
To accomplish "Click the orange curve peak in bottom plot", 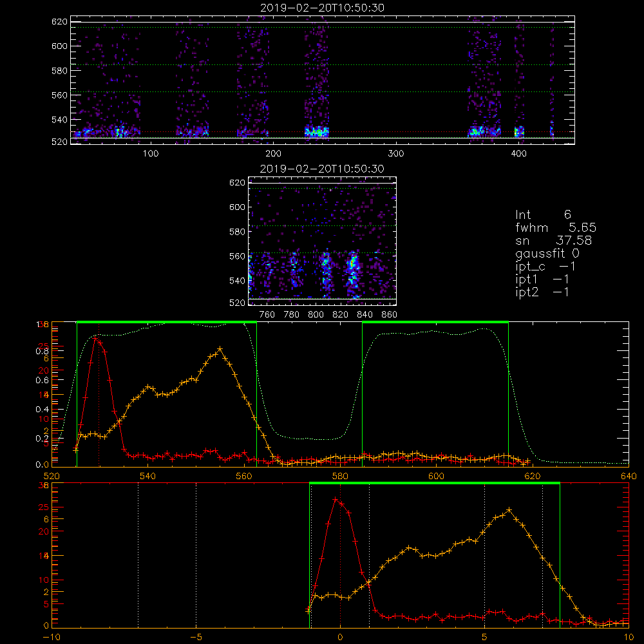I will point(509,509).
